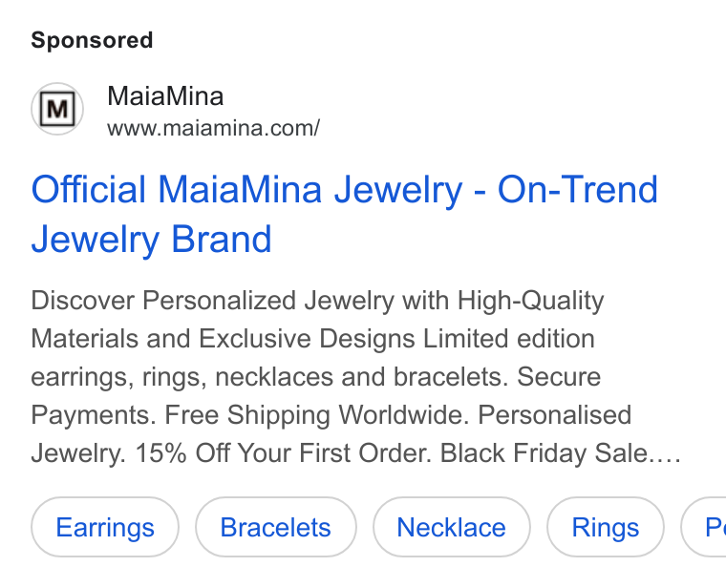Click 'Discover Personalized Jewelry' description text

[x=212, y=301]
